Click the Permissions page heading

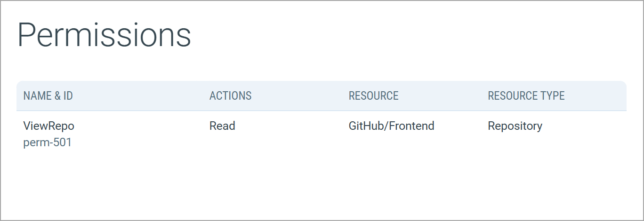click(104, 35)
